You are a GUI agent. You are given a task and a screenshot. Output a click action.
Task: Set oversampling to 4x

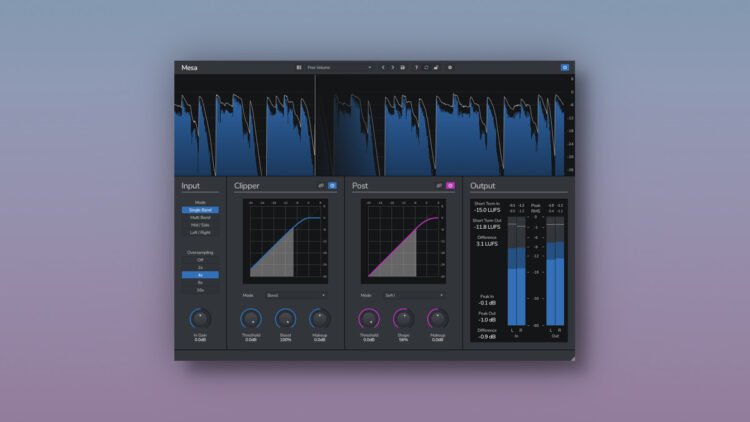pos(200,275)
